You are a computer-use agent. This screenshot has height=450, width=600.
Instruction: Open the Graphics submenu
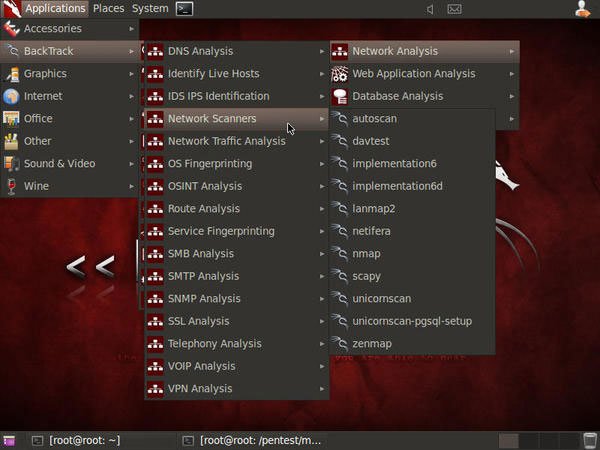pos(70,73)
